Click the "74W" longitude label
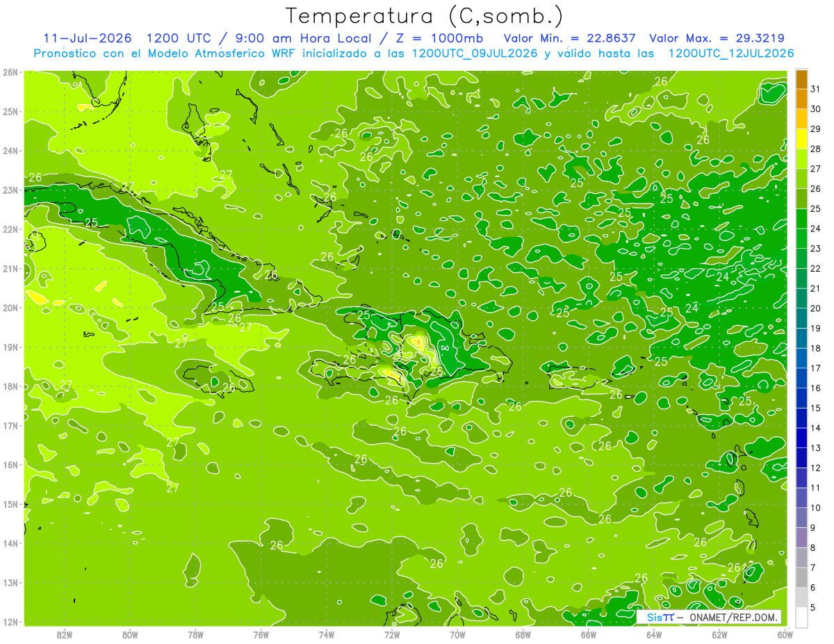Viewport: 834px width, 644px height. click(327, 634)
